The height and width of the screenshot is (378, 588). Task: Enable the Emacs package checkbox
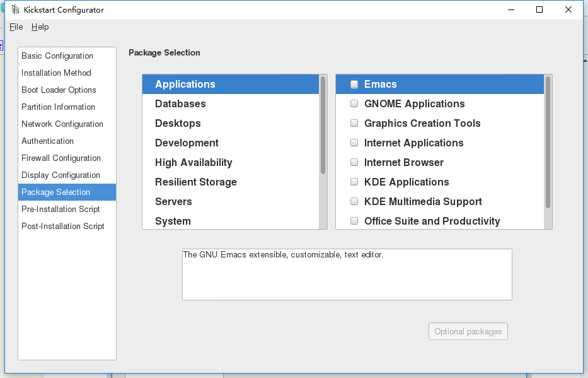pos(354,85)
